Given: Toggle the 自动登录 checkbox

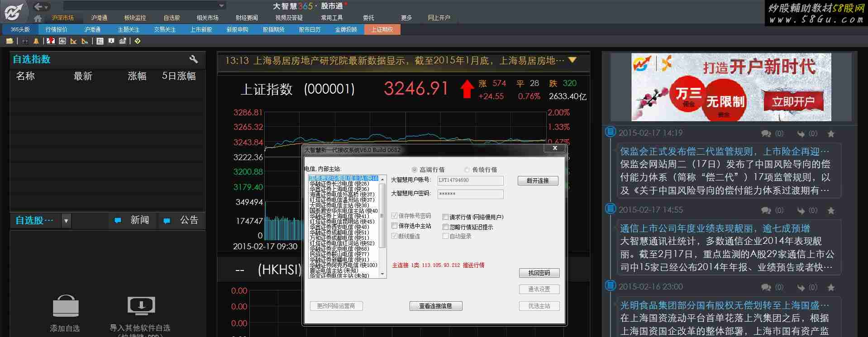Looking at the screenshot, I should (445, 236).
